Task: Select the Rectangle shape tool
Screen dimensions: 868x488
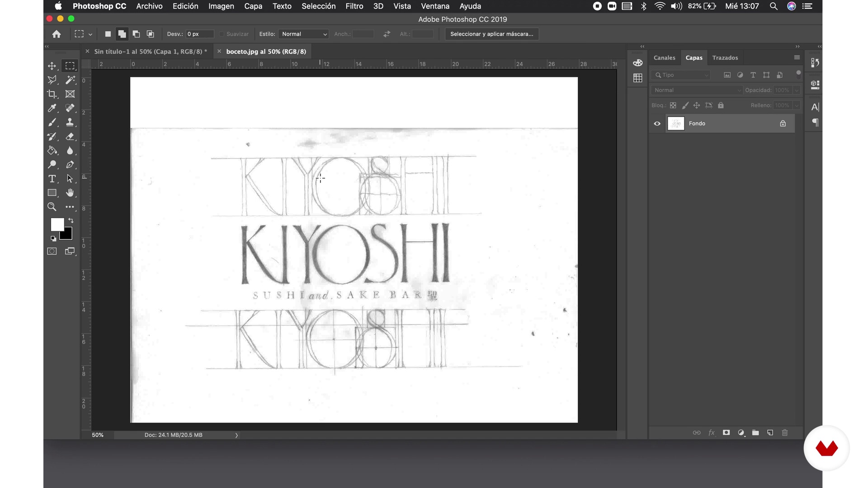Action: coord(52,192)
